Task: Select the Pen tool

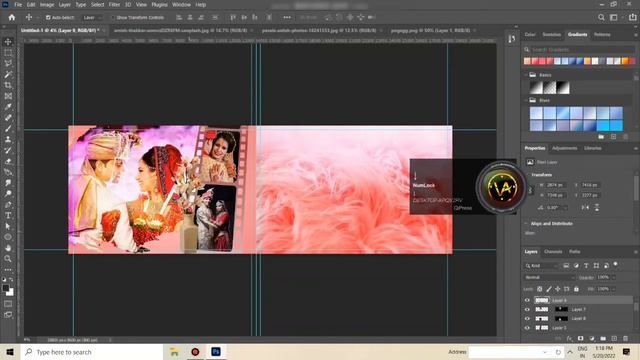Action: click(8, 204)
